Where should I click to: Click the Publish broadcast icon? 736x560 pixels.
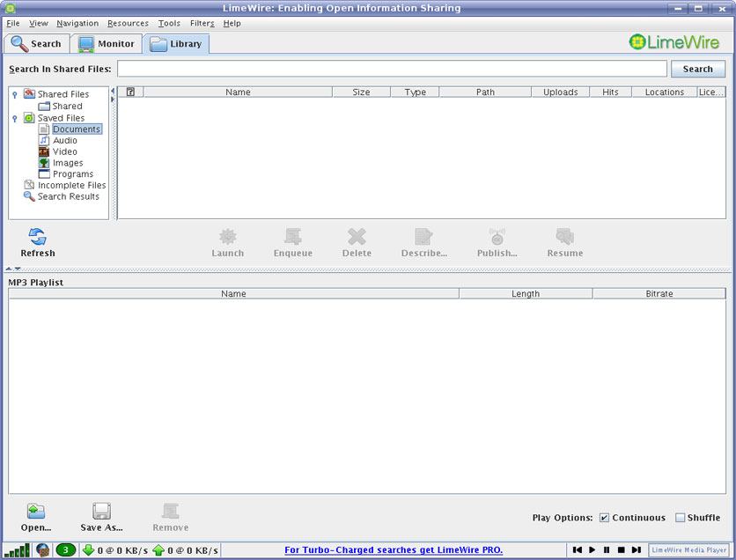point(497,237)
